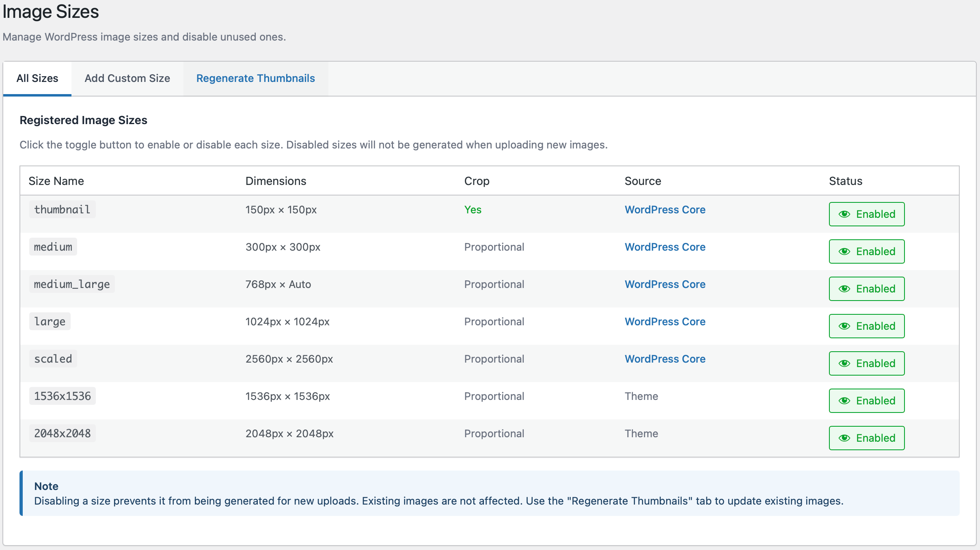980x550 pixels.
Task: Click the eye icon on the medium_large row
Action: [x=845, y=289]
